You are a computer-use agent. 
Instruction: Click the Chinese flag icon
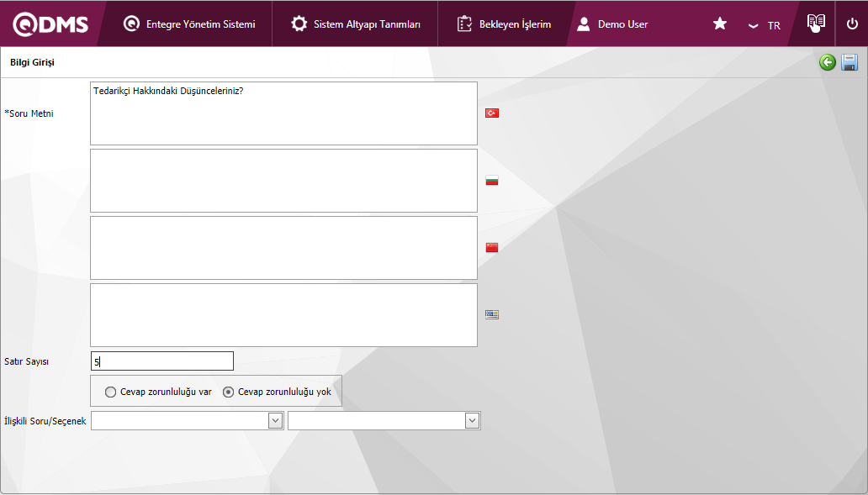click(x=492, y=247)
